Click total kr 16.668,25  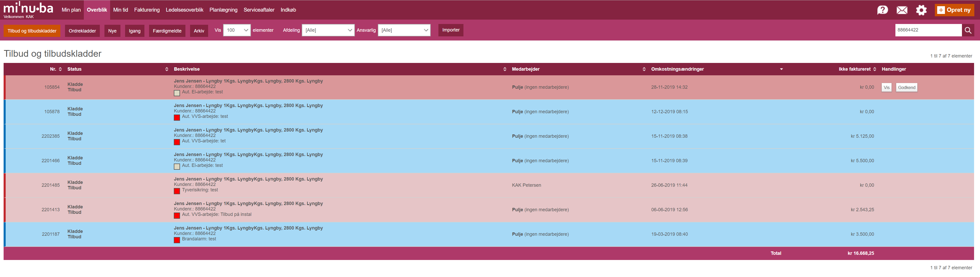click(x=861, y=254)
